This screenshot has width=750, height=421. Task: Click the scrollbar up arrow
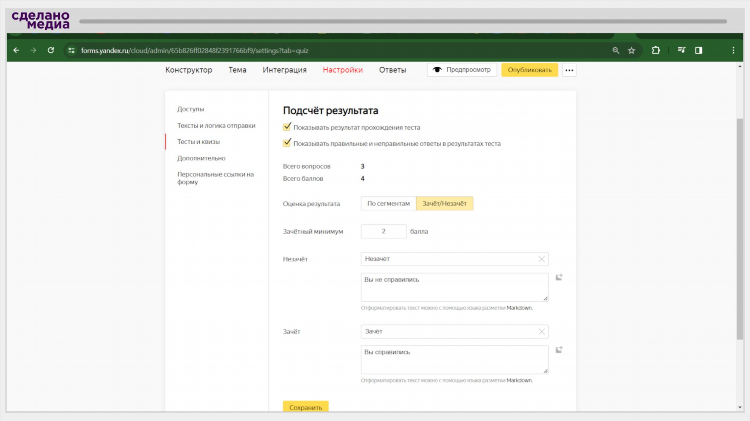coord(740,67)
